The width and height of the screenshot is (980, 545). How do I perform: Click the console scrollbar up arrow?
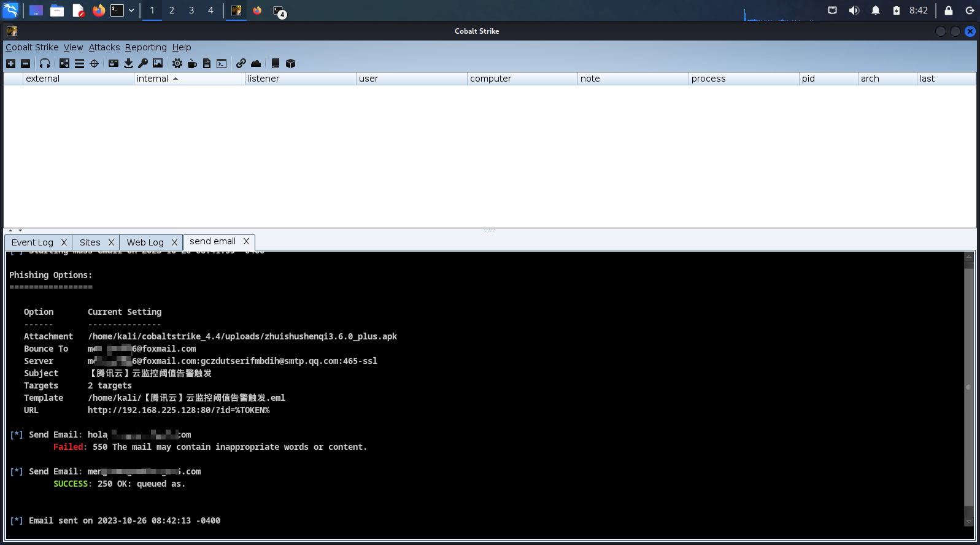(x=969, y=257)
